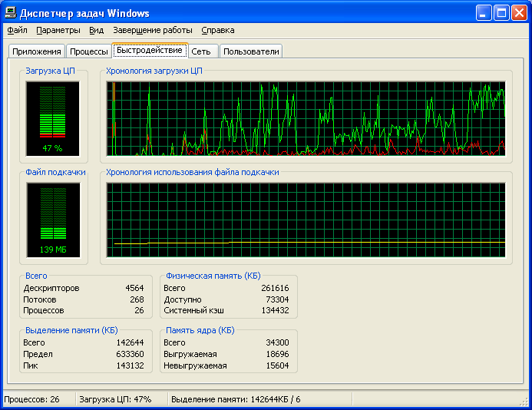Click the page file gauge showing 139 МБ
This screenshot has width=532, height=410.
53,220
